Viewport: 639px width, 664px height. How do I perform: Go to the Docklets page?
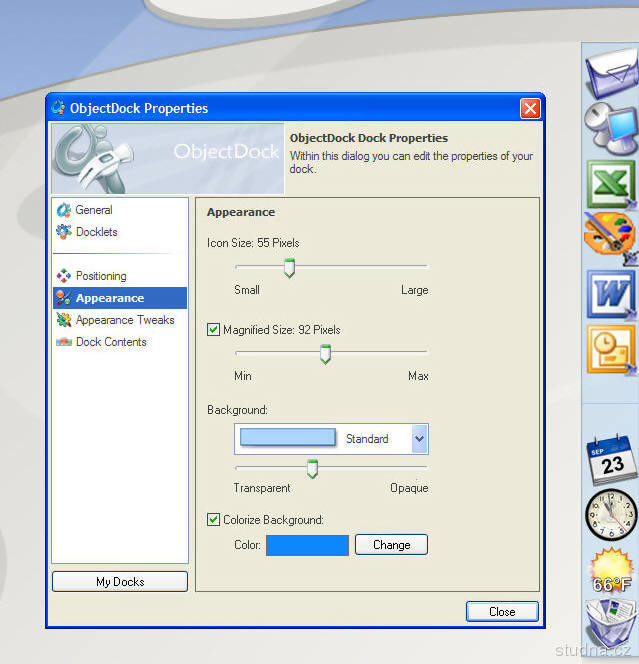click(97, 232)
